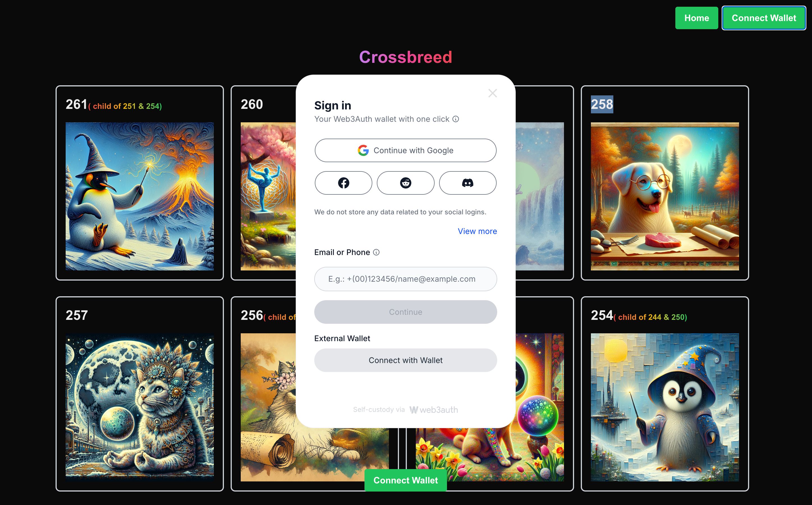The image size is (812, 505).
Task: Click the Connect Wallet header button
Action: pos(764,17)
